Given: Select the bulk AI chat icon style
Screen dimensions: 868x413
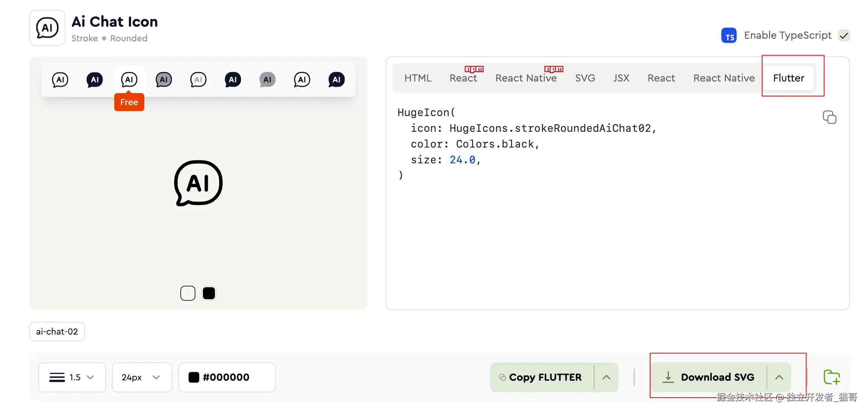Looking at the screenshot, I should coord(267,79).
